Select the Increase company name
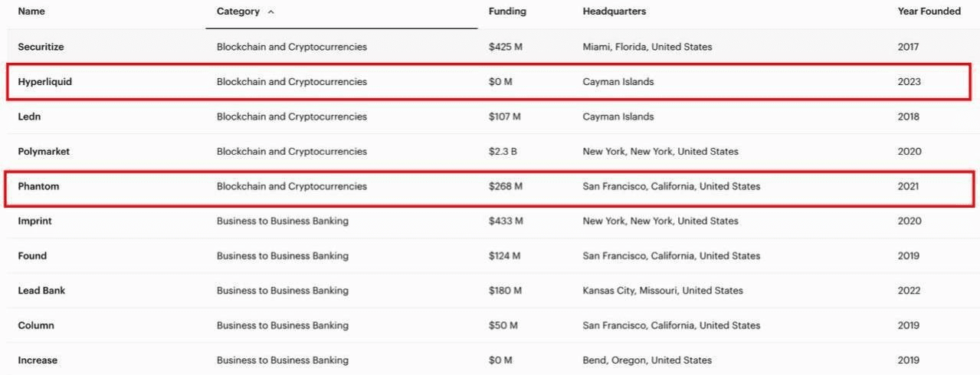The width and height of the screenshot is (980, 375). tap(38, 360)
